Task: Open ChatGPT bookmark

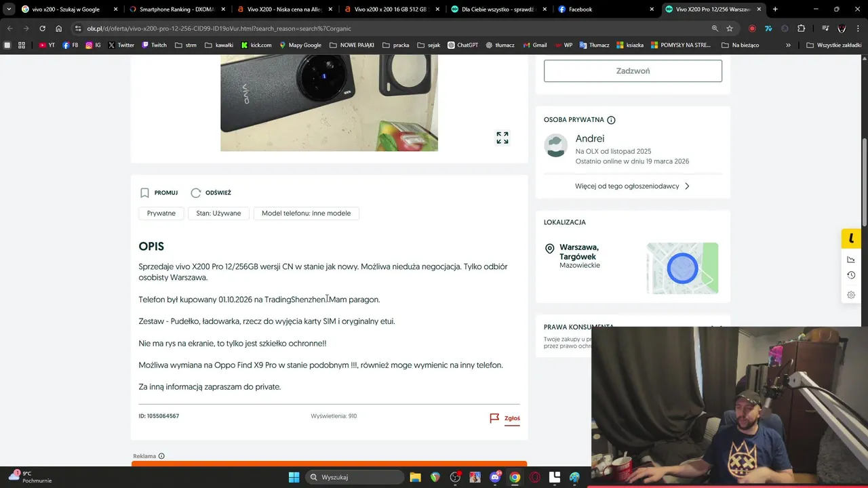Action: (462, 45)
